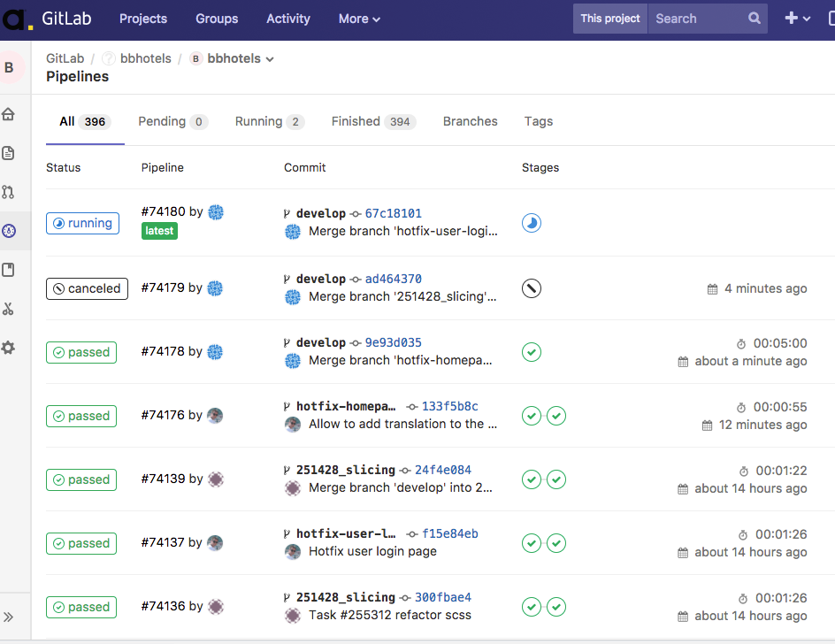Open the project overview home sidebar icon
This screenshot has width=835, height=644.
pyautogui.click(x=8, y=114)
